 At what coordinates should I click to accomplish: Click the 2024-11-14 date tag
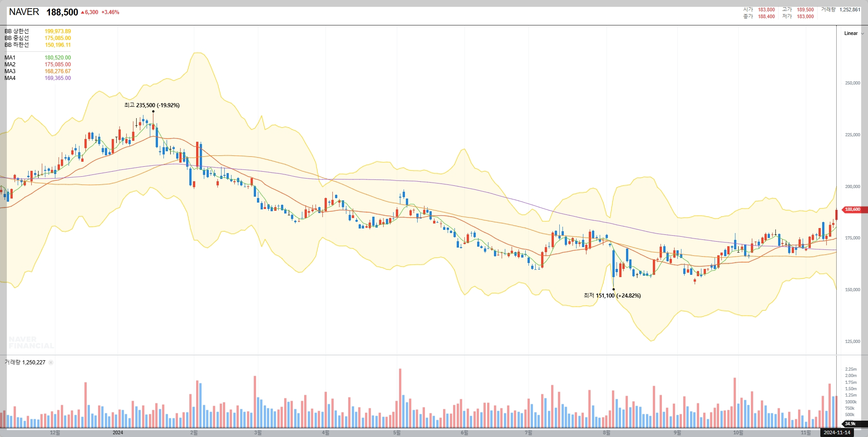(837, 432)
